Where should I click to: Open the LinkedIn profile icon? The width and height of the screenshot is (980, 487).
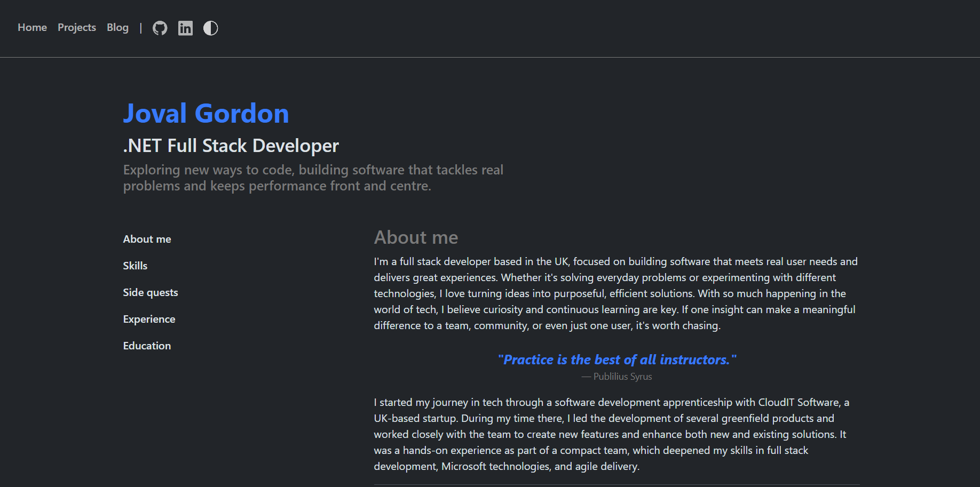[185, 28]
